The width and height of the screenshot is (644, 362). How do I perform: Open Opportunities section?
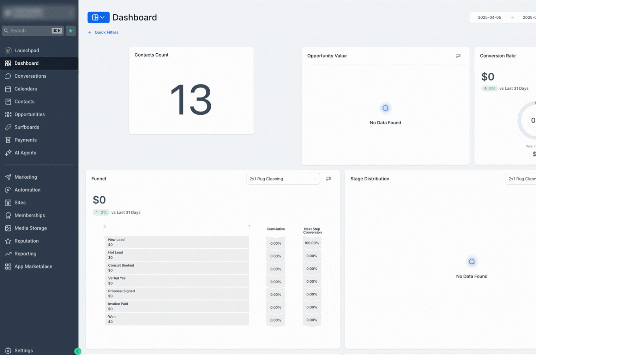(30, 114)
